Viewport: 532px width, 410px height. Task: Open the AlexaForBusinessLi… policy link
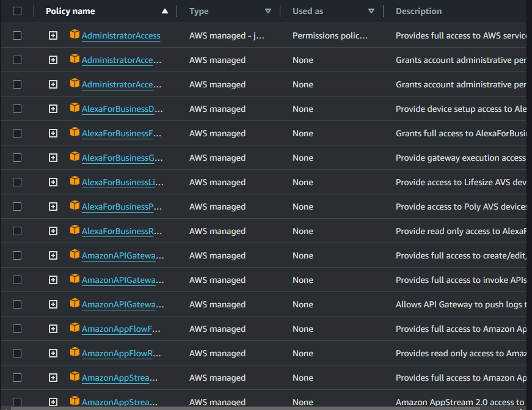pos(123,182)
